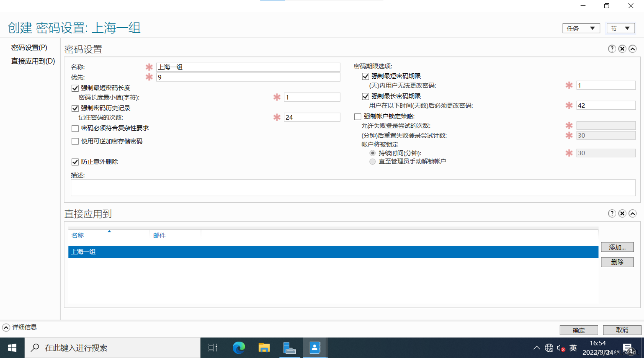The image size is (644, 358).
Task: Open help for 密码设置 section
Action: pyautogui.click(x=612, y=49)
